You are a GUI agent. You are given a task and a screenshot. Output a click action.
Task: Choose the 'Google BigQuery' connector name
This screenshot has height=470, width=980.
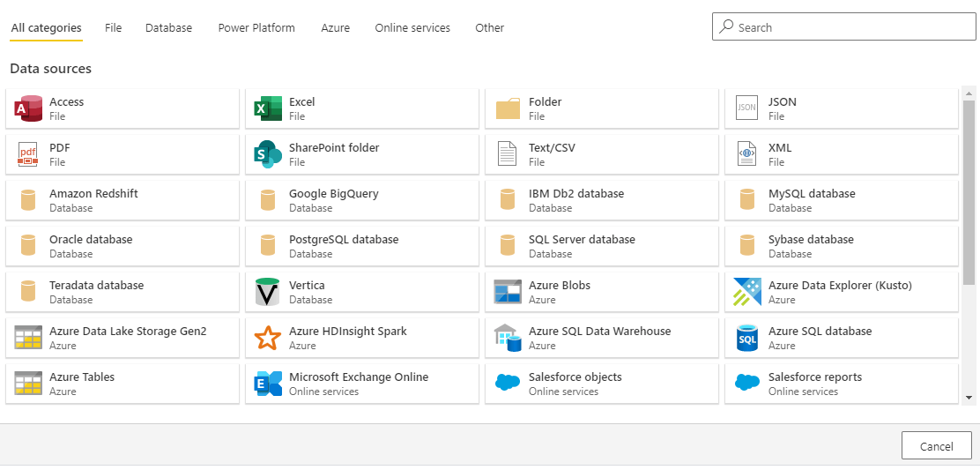(x=334, y=193)
